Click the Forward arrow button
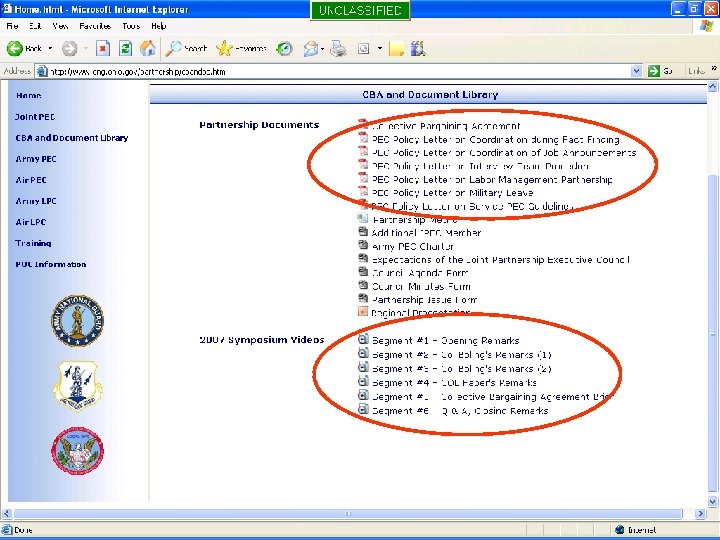720x540 pixels. (70, 48)
